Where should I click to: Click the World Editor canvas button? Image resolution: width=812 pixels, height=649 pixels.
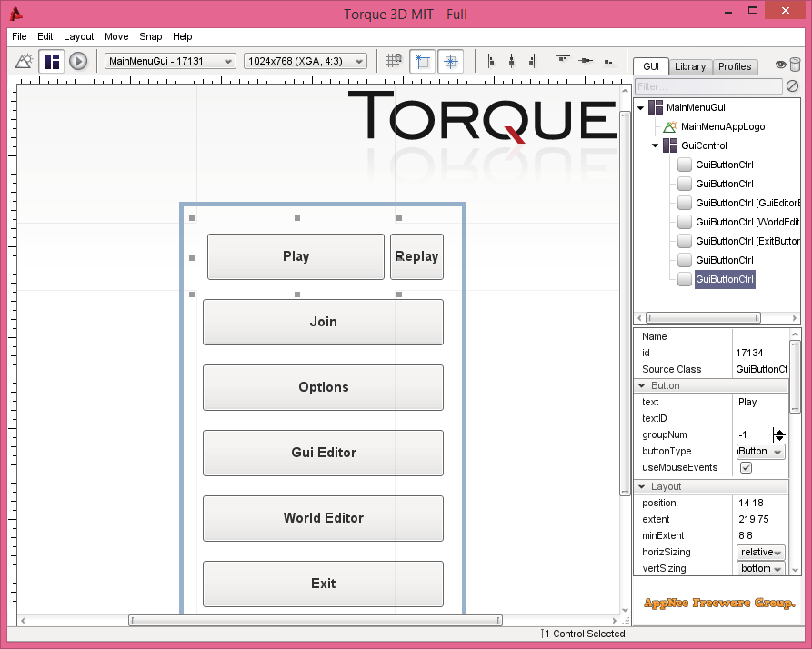(x=323, y=518)
